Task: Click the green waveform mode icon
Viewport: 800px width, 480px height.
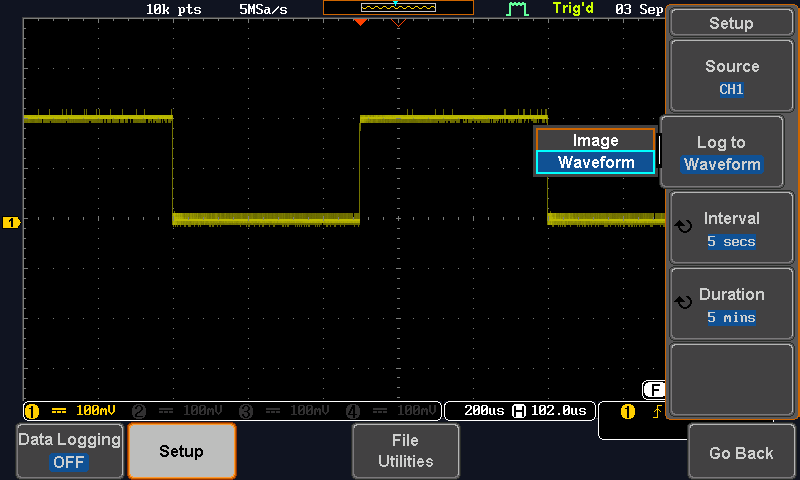Action: pos(517,9)
